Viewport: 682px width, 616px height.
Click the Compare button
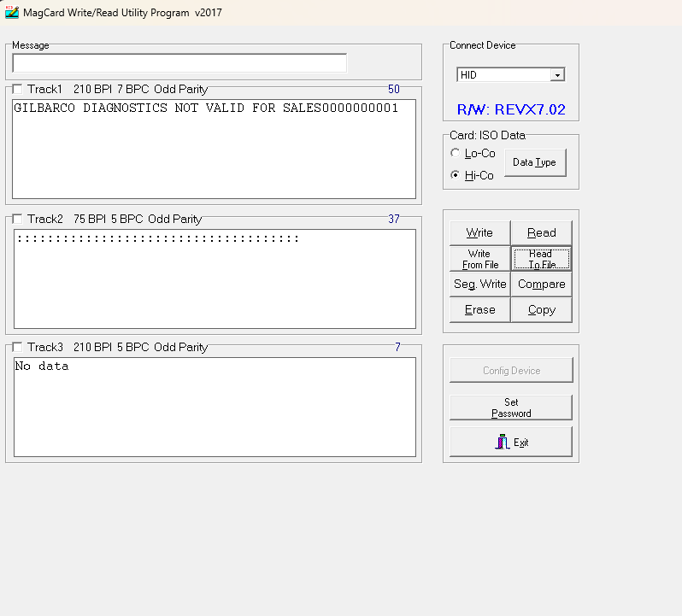[542, 285]
